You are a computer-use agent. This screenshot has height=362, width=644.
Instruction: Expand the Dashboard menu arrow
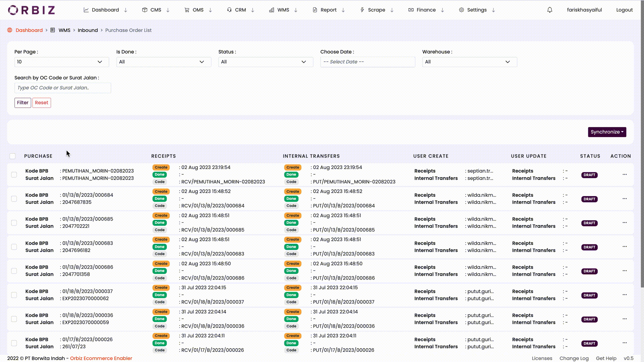pyautogui.click(x=126, y=10)
